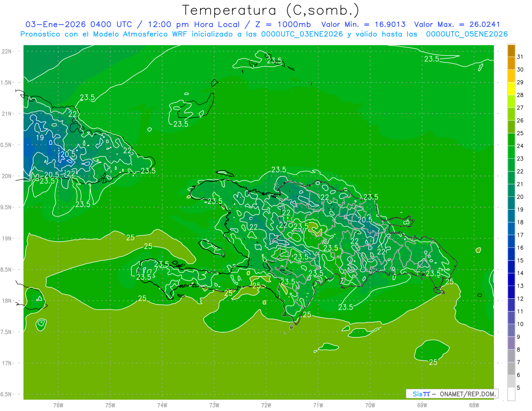The width and height of the screenshot is (532, 411).
Task: Click the '20N' latitude axis label
Action: [x=7, y=176]
